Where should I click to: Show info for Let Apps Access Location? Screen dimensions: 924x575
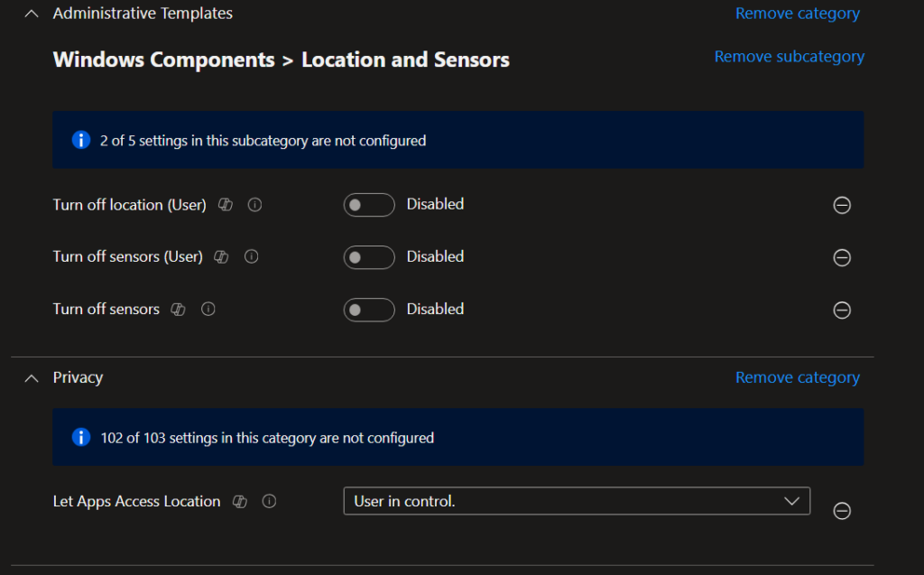(269, 502)
